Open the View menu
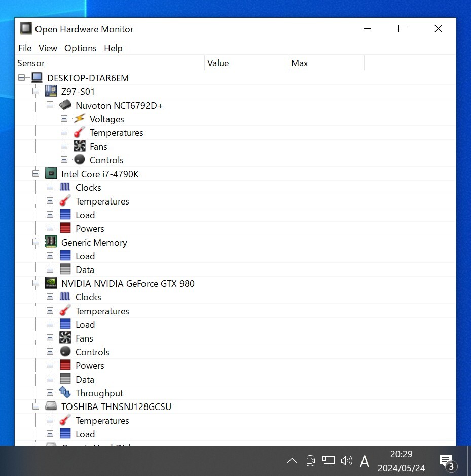The height and width of the screenshot is (476, 471). [x=48, y=48]
